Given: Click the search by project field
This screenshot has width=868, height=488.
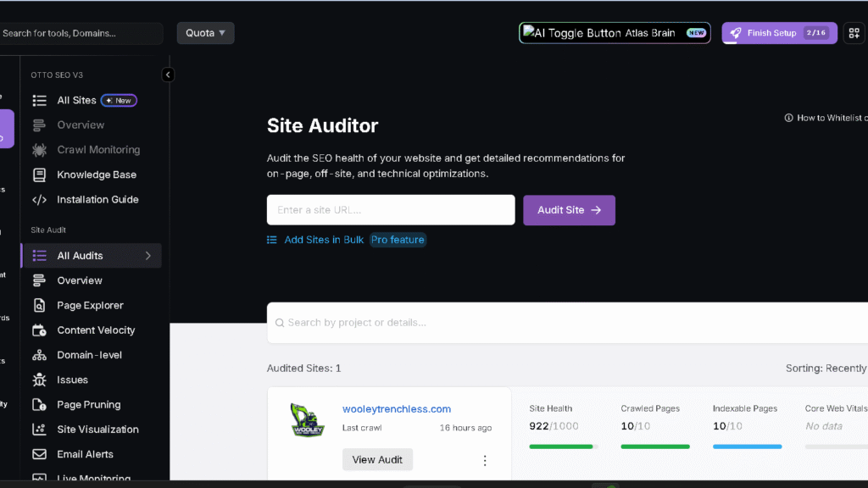Looking at the screenshot, I should coord(424,323).
